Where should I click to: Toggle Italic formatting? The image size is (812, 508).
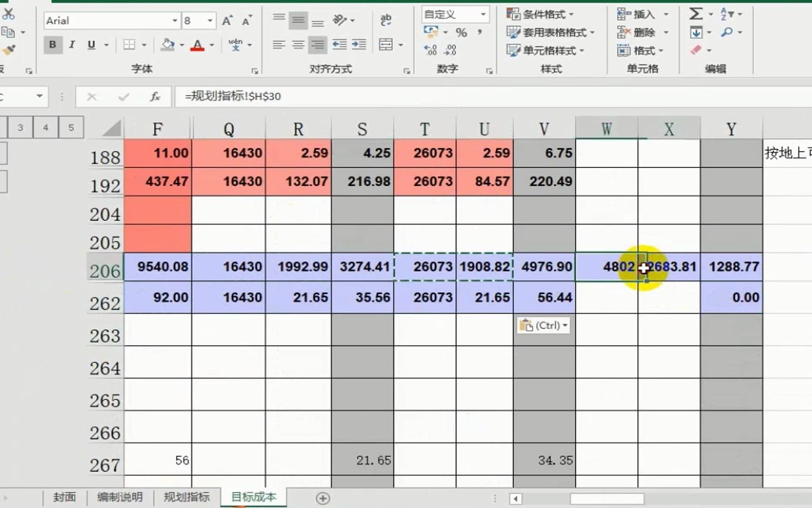click(72, 45)
